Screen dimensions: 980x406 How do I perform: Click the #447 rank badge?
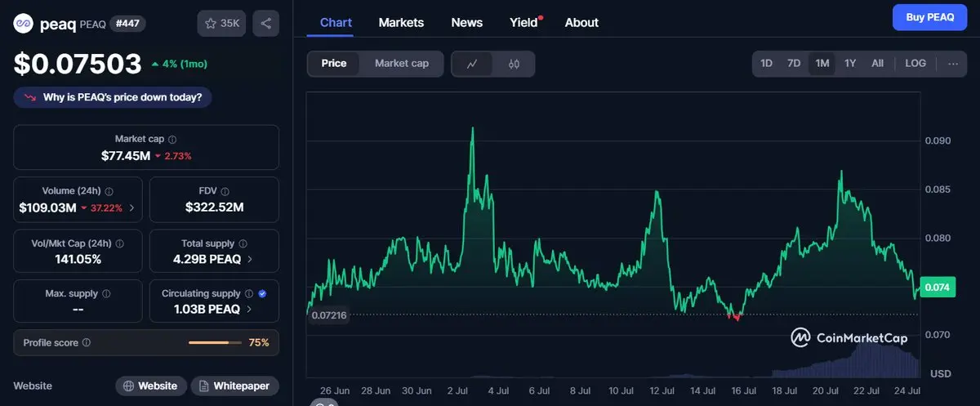pos(127,24)
